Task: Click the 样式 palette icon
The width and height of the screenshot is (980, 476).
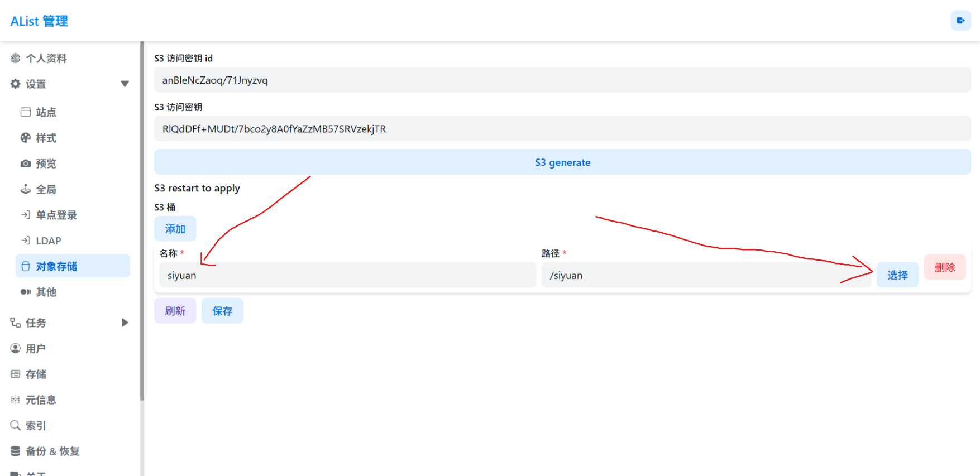Action: 26,138
